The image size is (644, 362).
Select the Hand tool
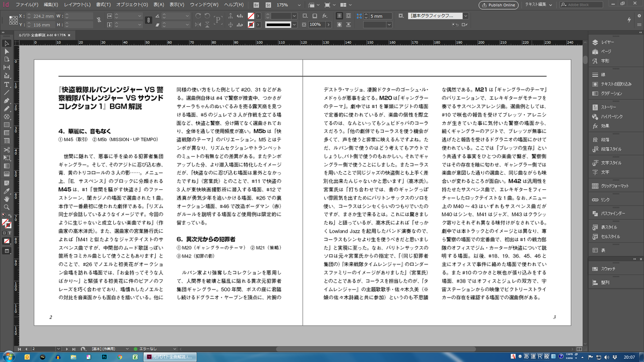pyautogui.click(x=7, y=198)
